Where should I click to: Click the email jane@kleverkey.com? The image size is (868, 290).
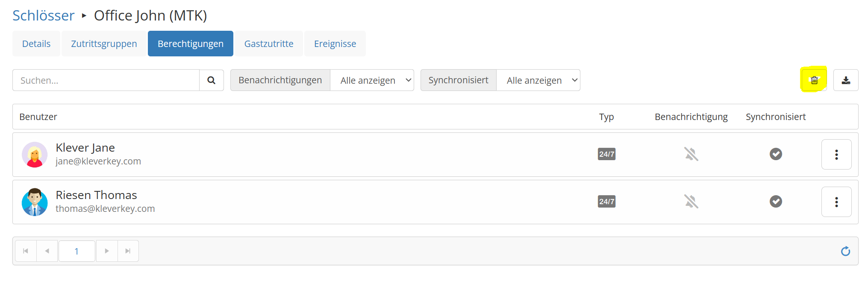[98, 161]
